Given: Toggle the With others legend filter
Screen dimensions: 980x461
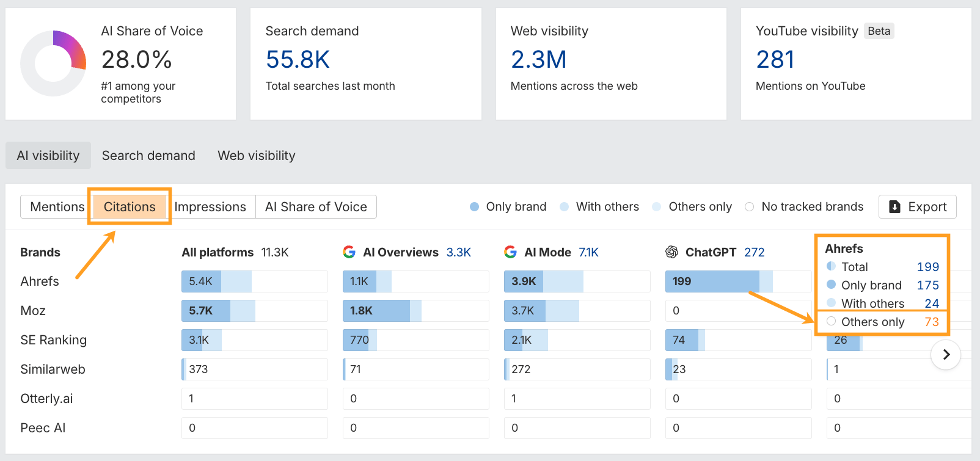Looking at the screenshot, I should (x=599, y=207).
